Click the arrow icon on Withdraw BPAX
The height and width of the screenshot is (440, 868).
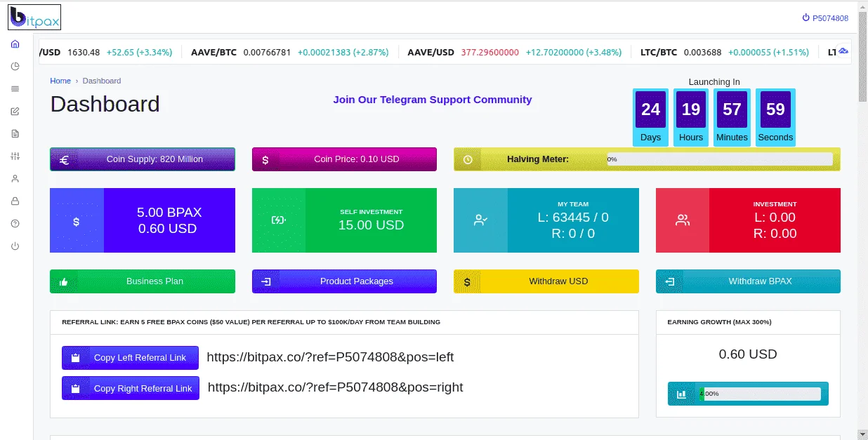[669, 281]
